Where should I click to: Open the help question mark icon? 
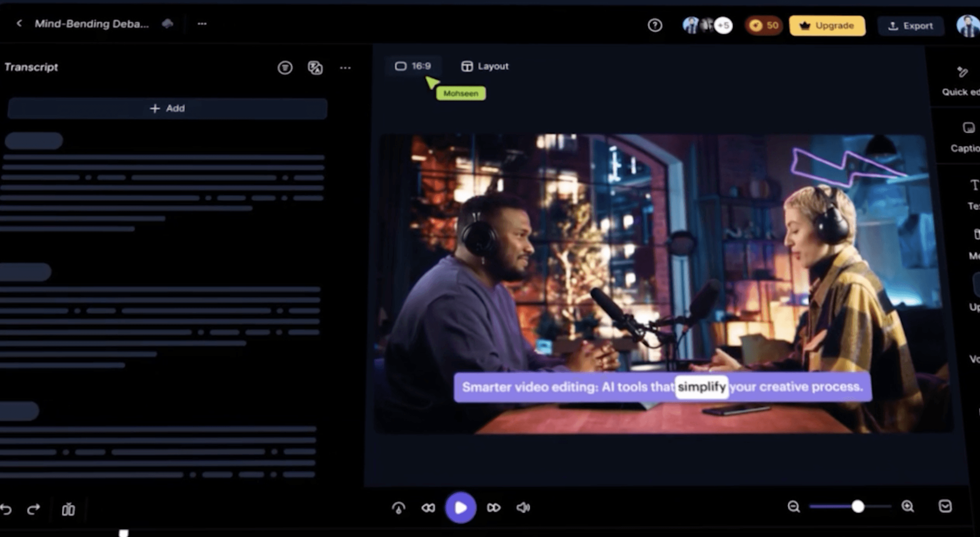[x=655, y=26]
